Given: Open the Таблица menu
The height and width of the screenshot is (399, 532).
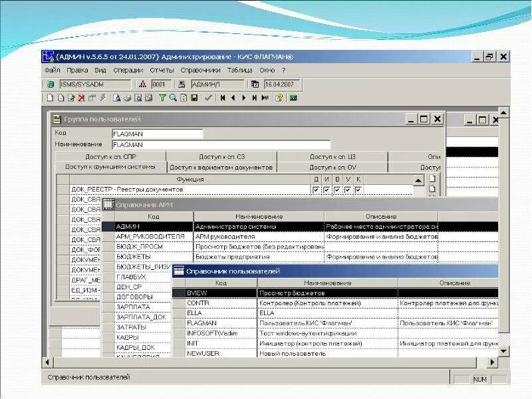Looking at the screenshot, I should tap(240, 70).
